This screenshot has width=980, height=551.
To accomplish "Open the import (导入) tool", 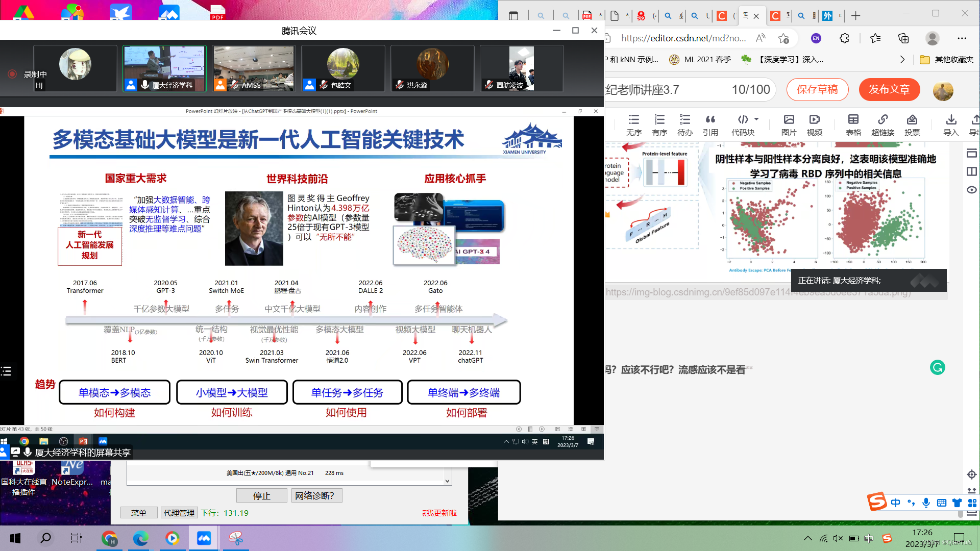I will [x=951, y=125].
